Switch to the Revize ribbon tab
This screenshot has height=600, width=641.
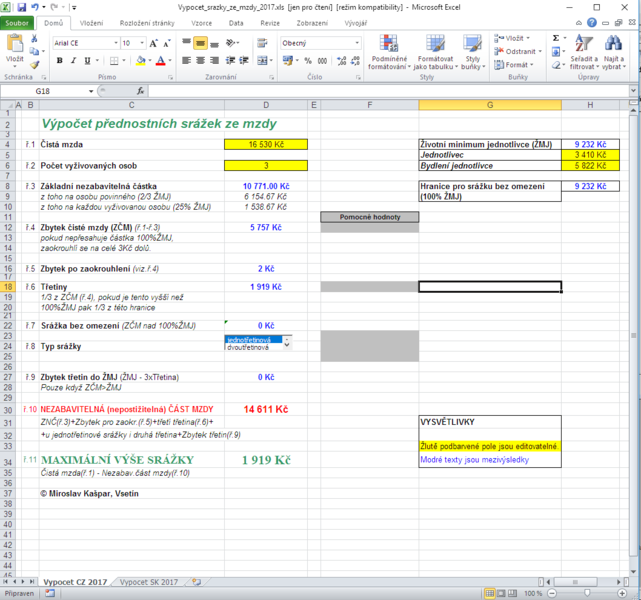[270, 23]
